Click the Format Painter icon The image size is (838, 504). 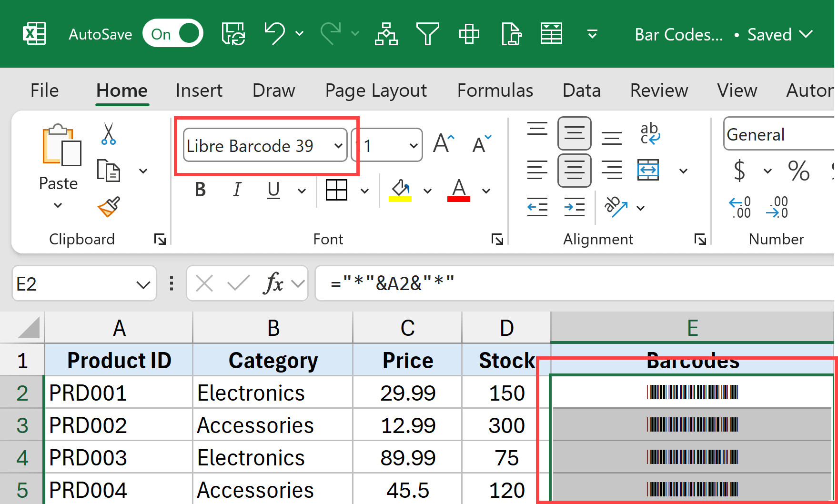tap(108, 207)
